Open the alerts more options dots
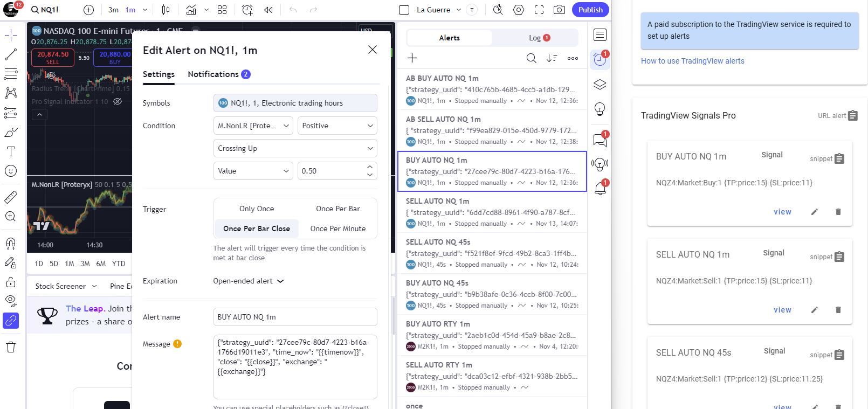The image size is (868, 409). (x=573, y=58)
